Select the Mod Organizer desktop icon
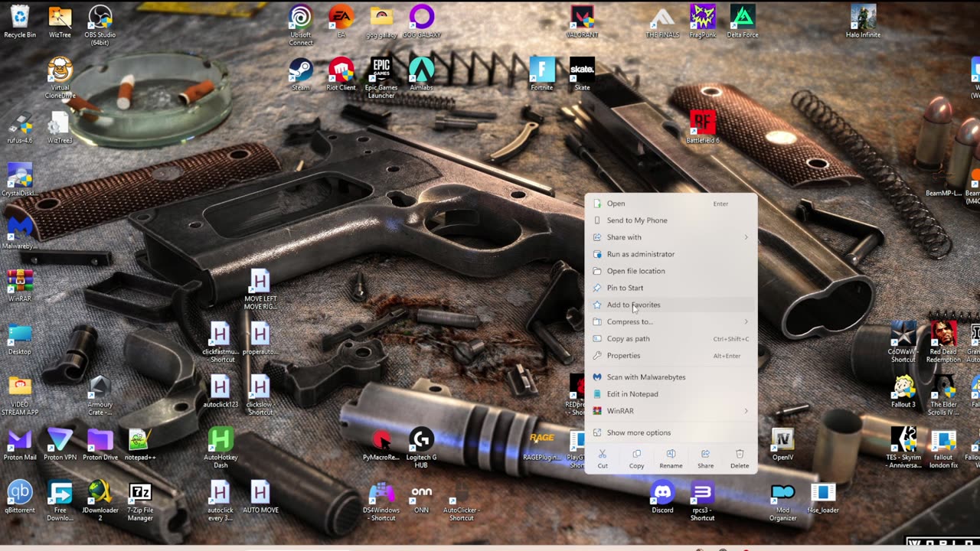 [x=782, y=500]
